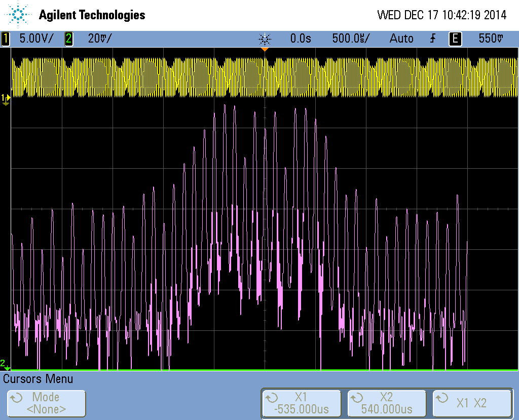Select the X1 cursor softkey at -535.000us

tap(301, 403)
